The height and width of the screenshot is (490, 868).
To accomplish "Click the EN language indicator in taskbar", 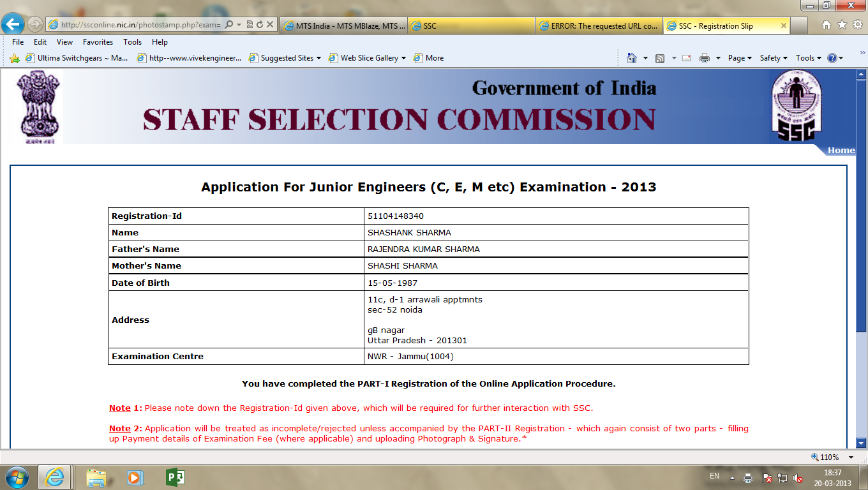I will 715,476.
